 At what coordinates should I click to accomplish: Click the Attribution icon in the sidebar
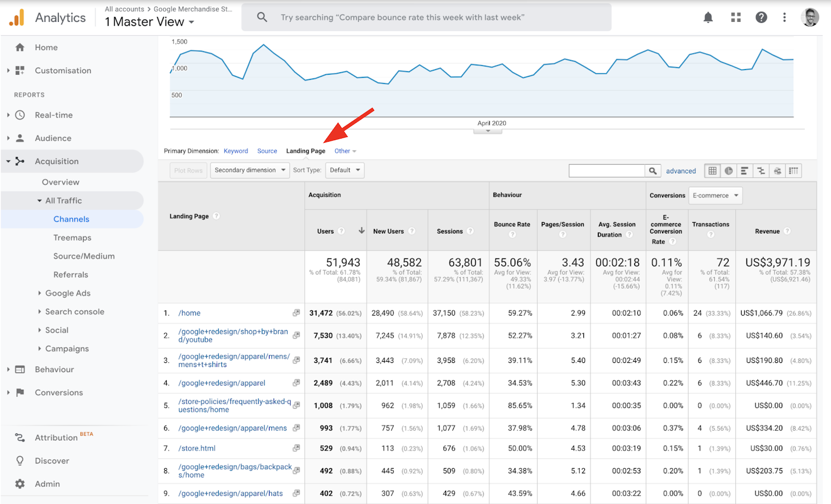pos(20,438)
